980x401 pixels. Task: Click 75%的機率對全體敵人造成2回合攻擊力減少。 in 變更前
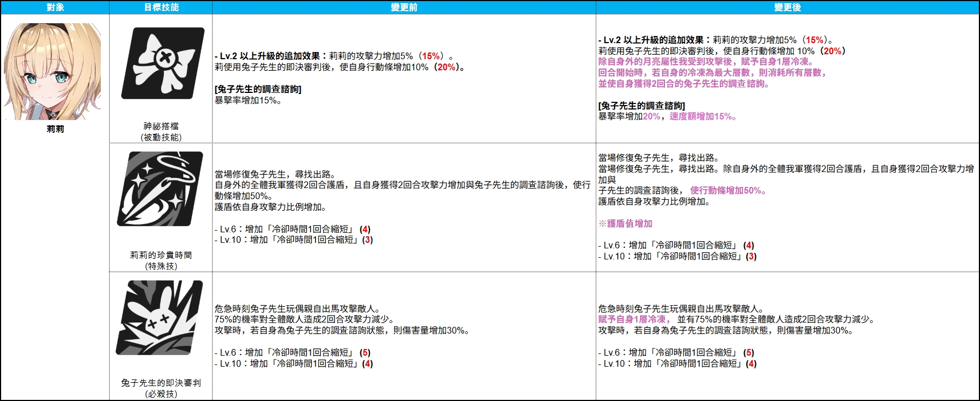click(305, 319)
